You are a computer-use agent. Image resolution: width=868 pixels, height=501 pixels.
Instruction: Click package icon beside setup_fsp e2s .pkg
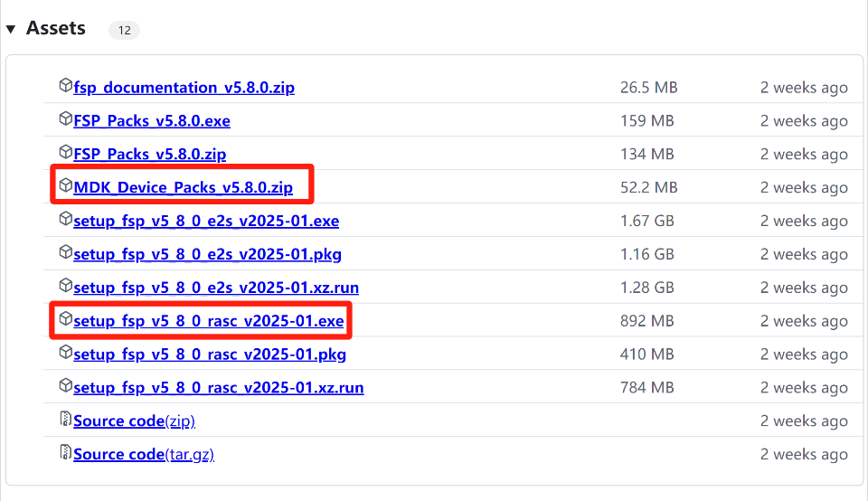pyautogui.click(x=65, y=252)
